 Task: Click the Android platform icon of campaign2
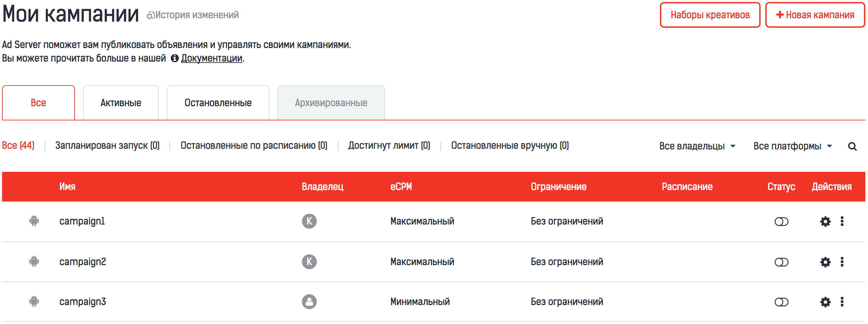(x=34, y=261)
